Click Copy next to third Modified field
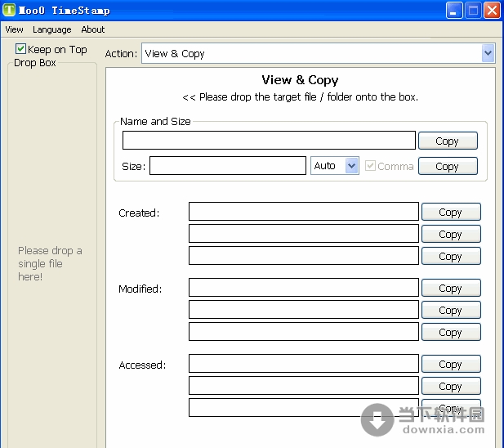The image size is (504, 448). pos(451,332)
